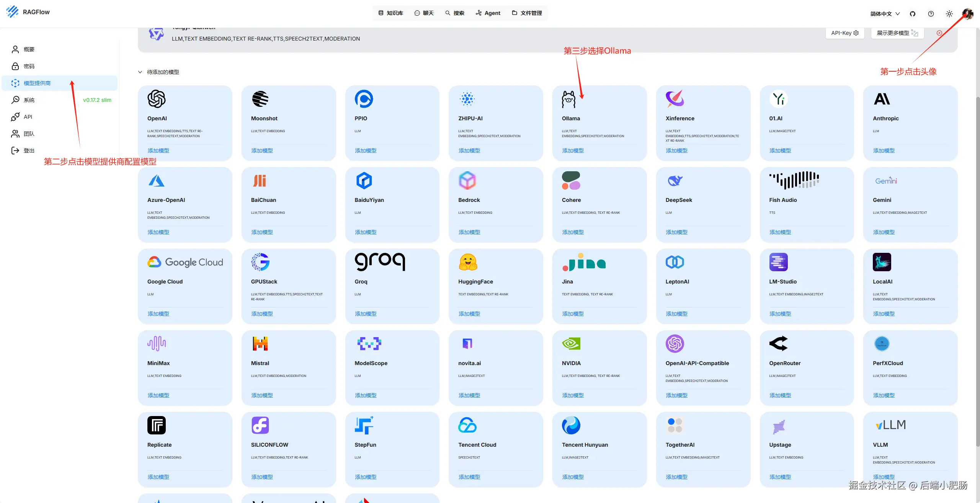980x503 pixels.
Task: Click the red remove icon beside 展示更多模型
Action: click(x=939, y=33)
